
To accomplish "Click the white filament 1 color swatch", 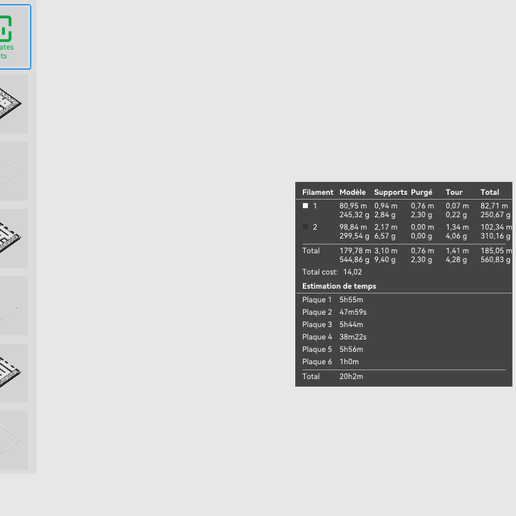I will 305,206.
